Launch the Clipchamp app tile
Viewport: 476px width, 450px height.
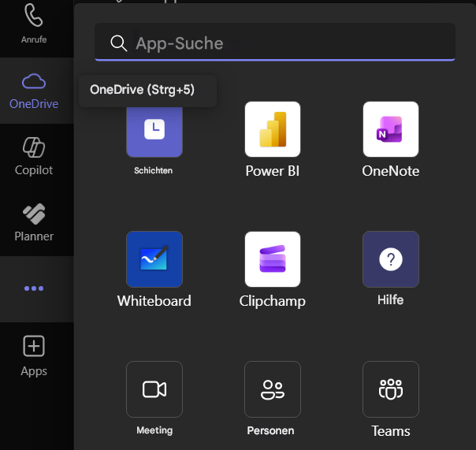(273, 259)
